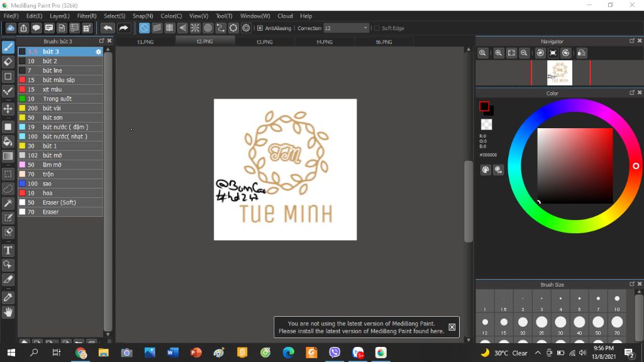Open the palette icon in Color panel
This screenshot has height=362, width=644.
486,170
